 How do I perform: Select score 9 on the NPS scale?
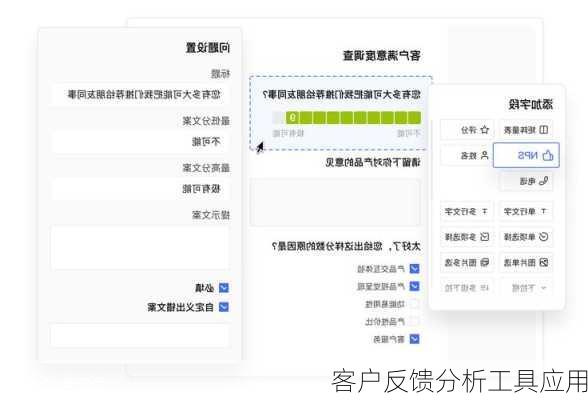(x=292, y=117)
